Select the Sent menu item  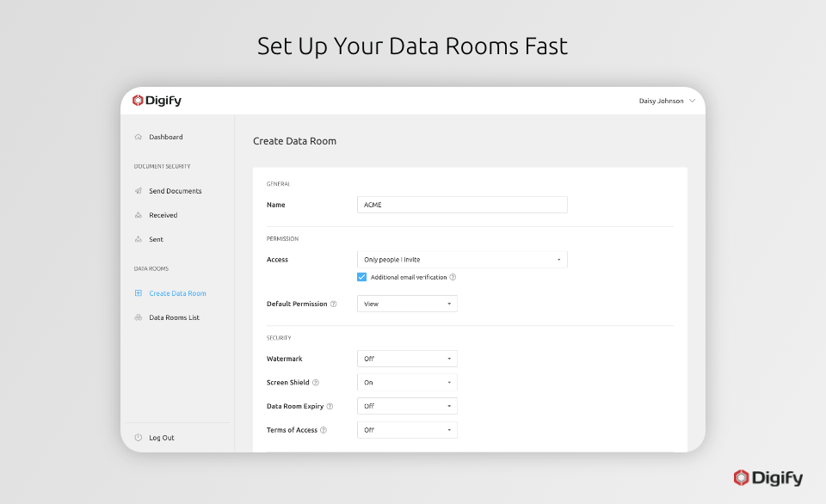coord(157,239)
